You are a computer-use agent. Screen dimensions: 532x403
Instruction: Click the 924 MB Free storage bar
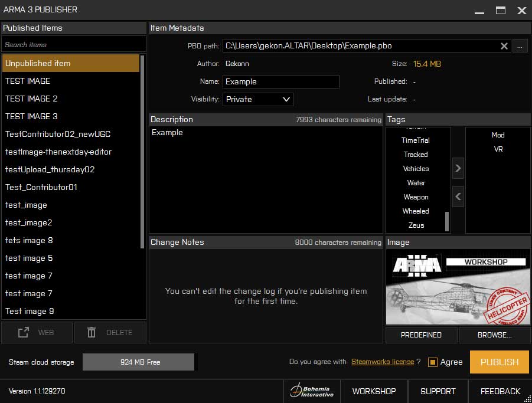click(x=138, y=362)
